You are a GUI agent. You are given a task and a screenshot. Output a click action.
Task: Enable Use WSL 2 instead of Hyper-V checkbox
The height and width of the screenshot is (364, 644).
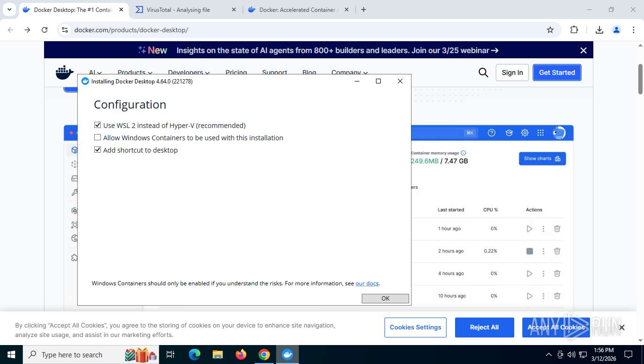(x=98, y=125)
